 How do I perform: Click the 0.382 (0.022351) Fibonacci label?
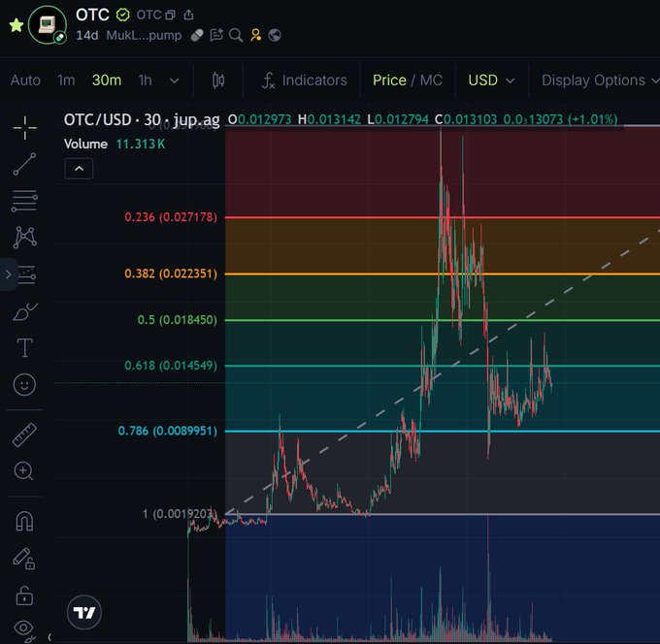point(171,274)
